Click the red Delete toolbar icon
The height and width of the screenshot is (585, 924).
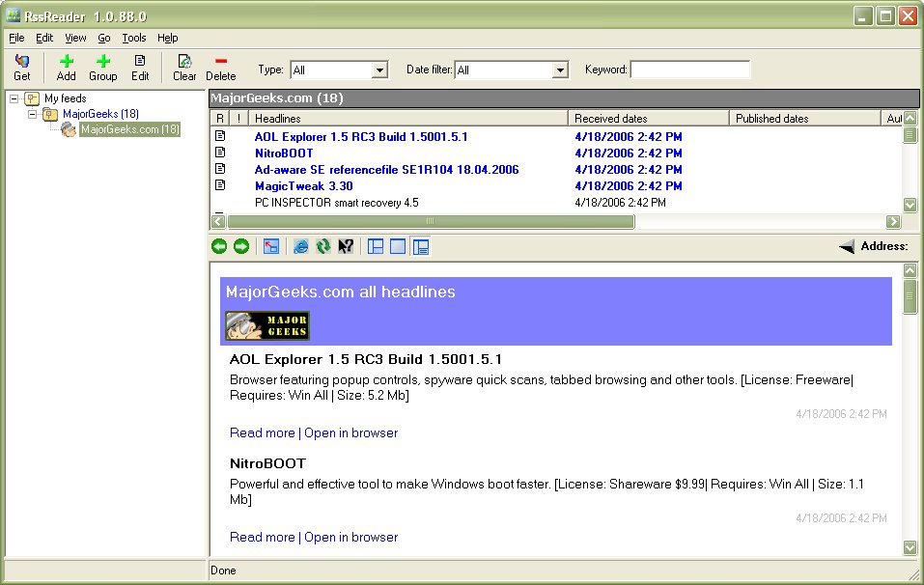pos(220,68)
